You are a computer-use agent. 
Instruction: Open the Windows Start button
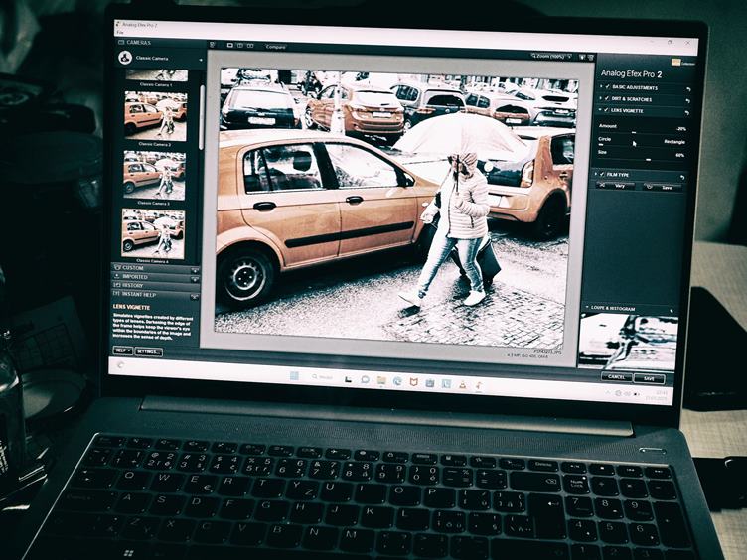pyautogui.click(x=294, y=375)
